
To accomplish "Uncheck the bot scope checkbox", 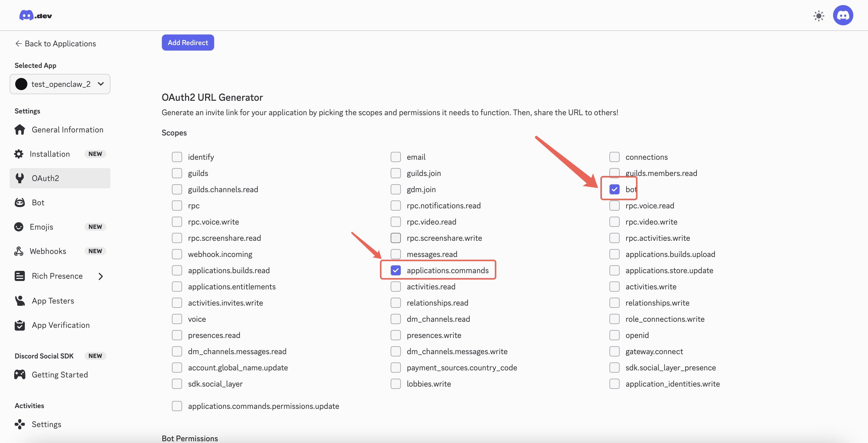I will click(615, 189).
